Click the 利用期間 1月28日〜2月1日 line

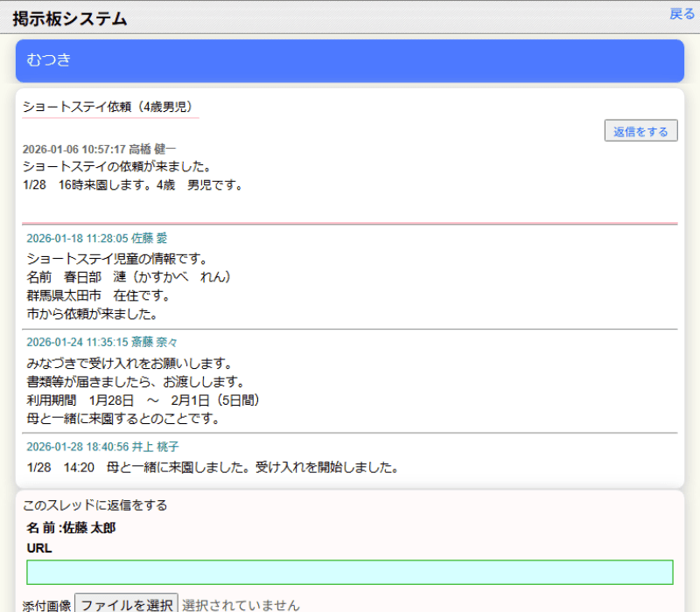[143, 400]
